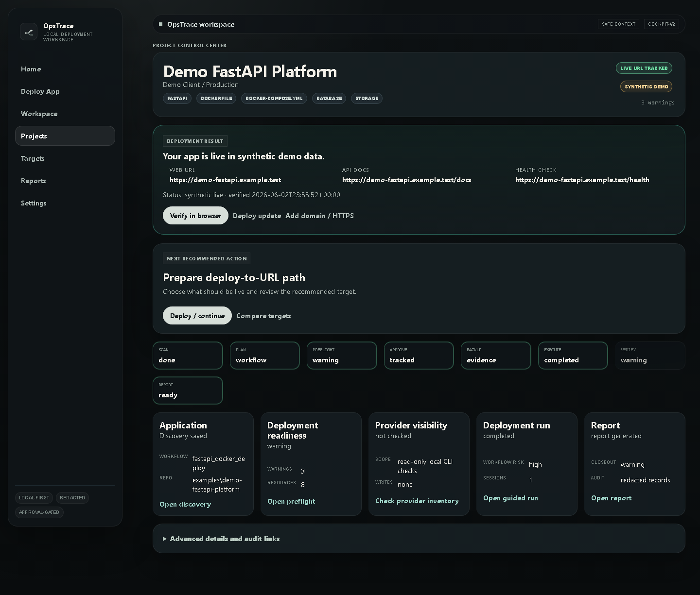Viewport: 700px width, 595px height.
Task: Select the Backup evidence step card
Action: pos(496,356)
